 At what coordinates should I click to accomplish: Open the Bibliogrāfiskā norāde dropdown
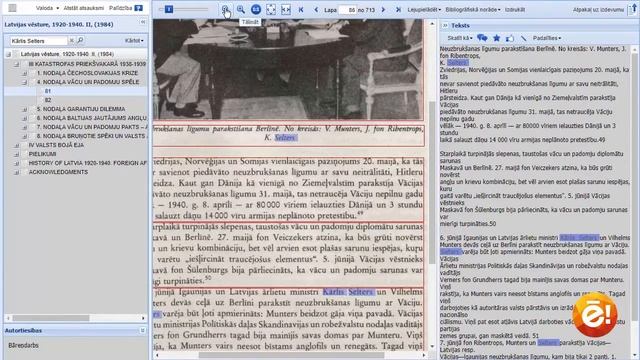click(x=473, y=9)
